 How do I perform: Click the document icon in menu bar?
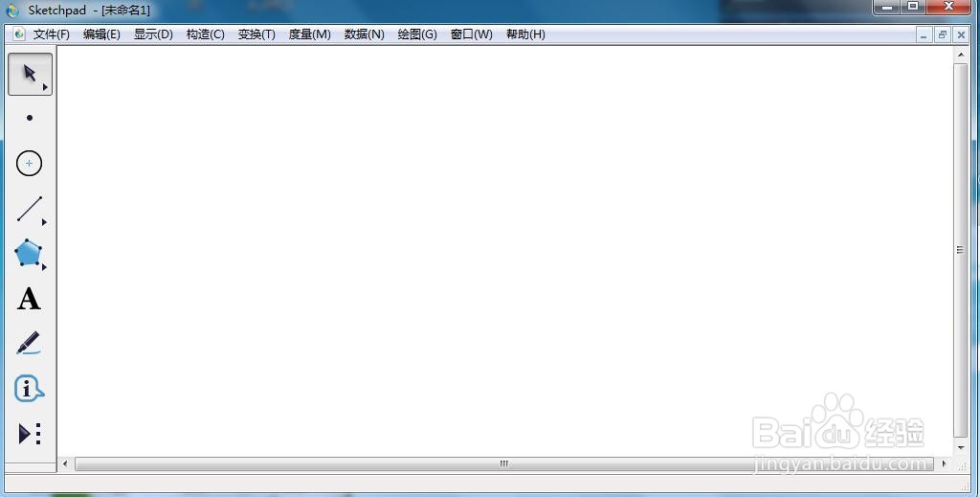(19, 34)
